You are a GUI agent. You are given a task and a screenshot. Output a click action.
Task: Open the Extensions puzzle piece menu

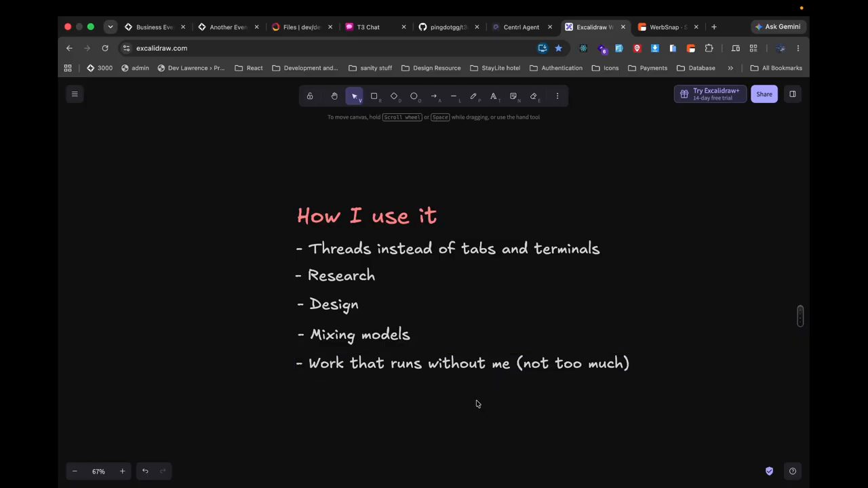click(x=709, y=48)
